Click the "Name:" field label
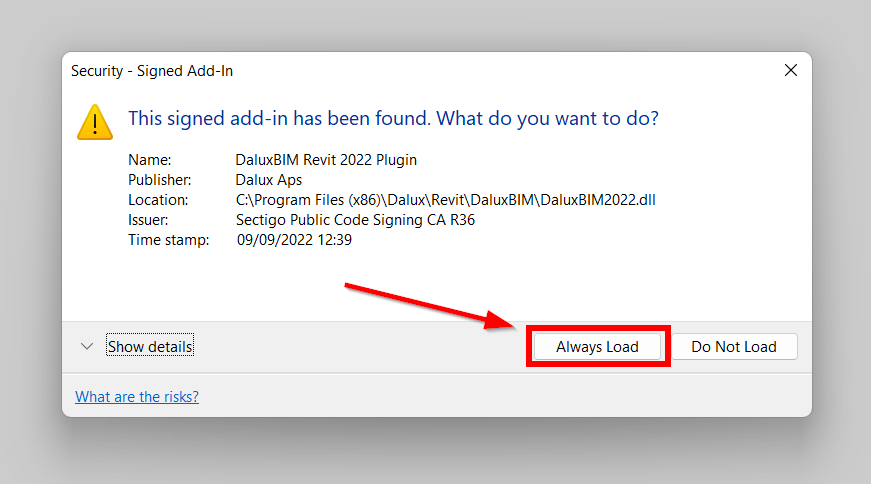The width and height of the screenshot is (871, 484). [x=150, y=160]
